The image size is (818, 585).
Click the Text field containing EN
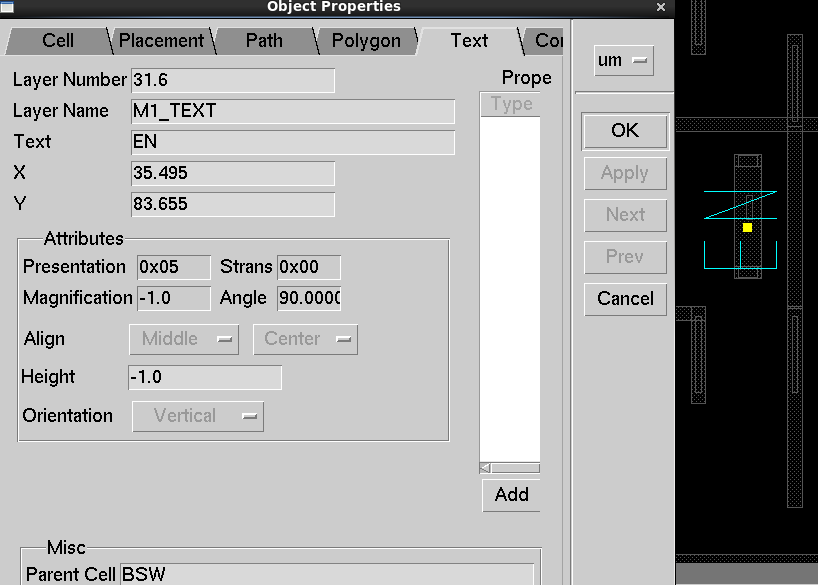pos(292,142)
